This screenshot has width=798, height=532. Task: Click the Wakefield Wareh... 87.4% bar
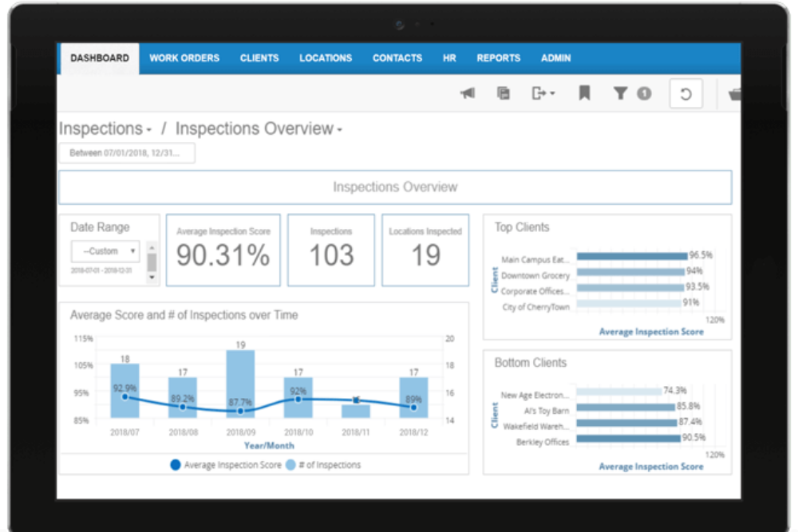627,423
